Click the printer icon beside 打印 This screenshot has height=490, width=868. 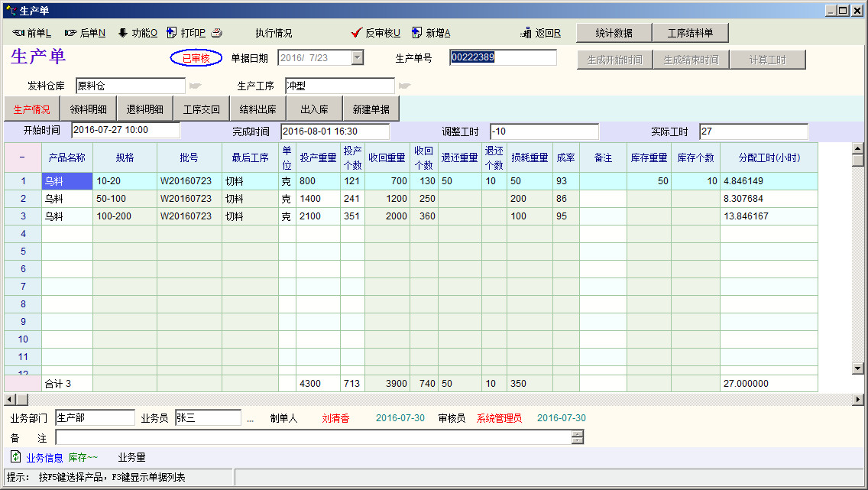216,33
